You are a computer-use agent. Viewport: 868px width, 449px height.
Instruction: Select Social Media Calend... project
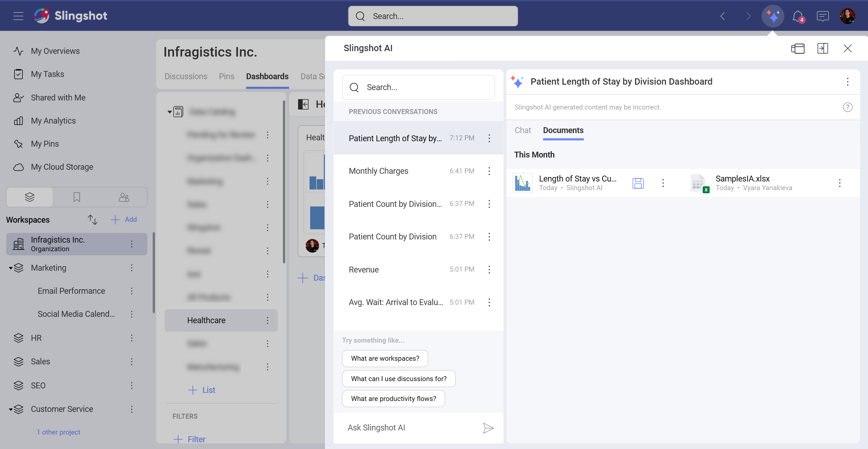pyautogui.click(x=76, y=314)
